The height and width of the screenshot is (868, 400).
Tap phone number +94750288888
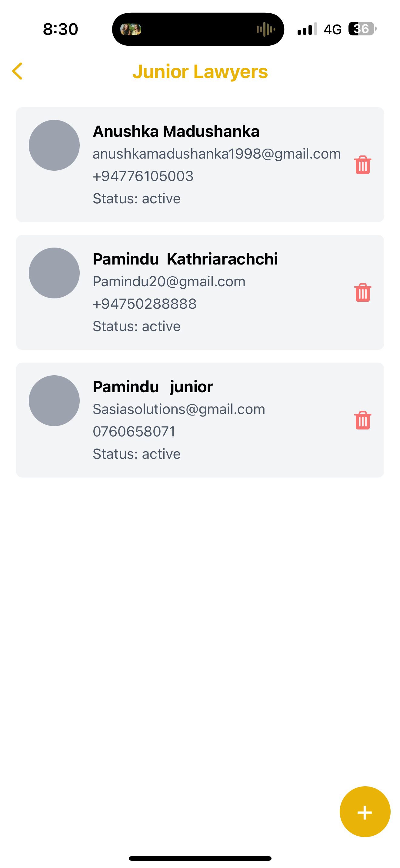coord(145,304)
